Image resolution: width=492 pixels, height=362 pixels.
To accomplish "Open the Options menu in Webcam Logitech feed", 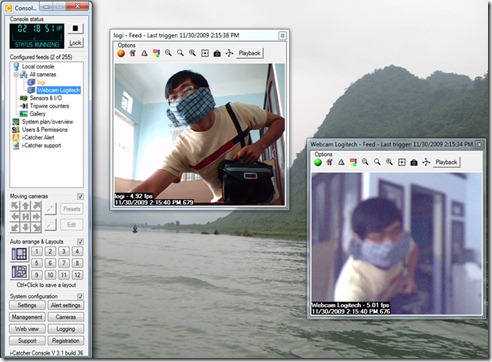I will [323, 154].
